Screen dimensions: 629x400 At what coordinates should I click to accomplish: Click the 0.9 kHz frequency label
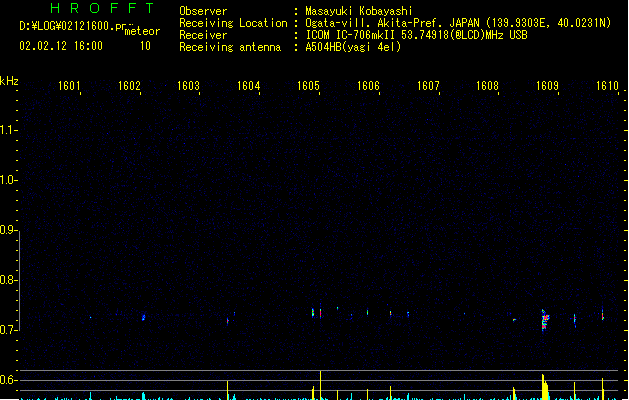[8, 230]
